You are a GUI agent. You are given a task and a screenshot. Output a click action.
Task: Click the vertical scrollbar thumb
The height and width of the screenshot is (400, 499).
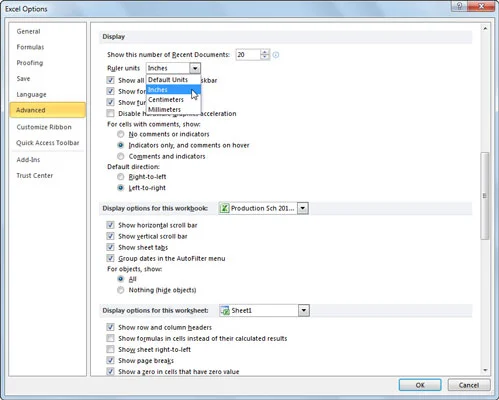point(485,196)
